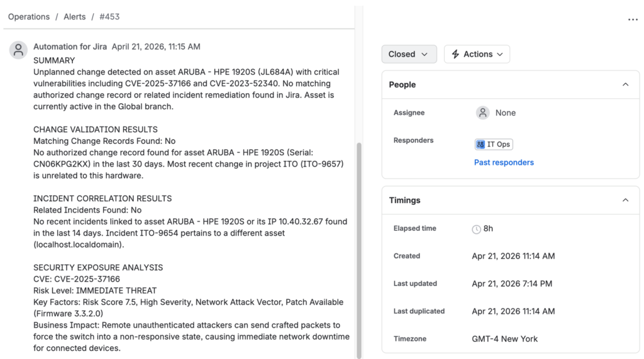
Task: Click the comment pane vertical scrollbar
Action: pyautogui.click(x=359, y=251)
